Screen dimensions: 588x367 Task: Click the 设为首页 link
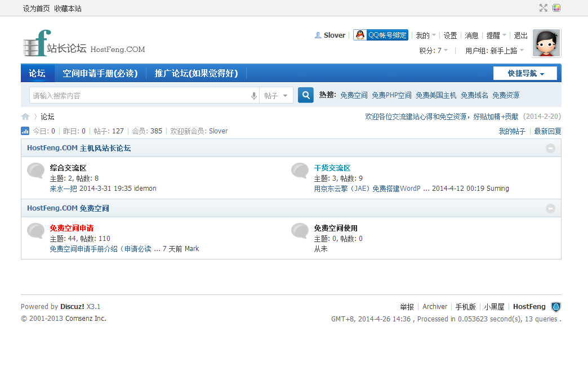(37, 8)
